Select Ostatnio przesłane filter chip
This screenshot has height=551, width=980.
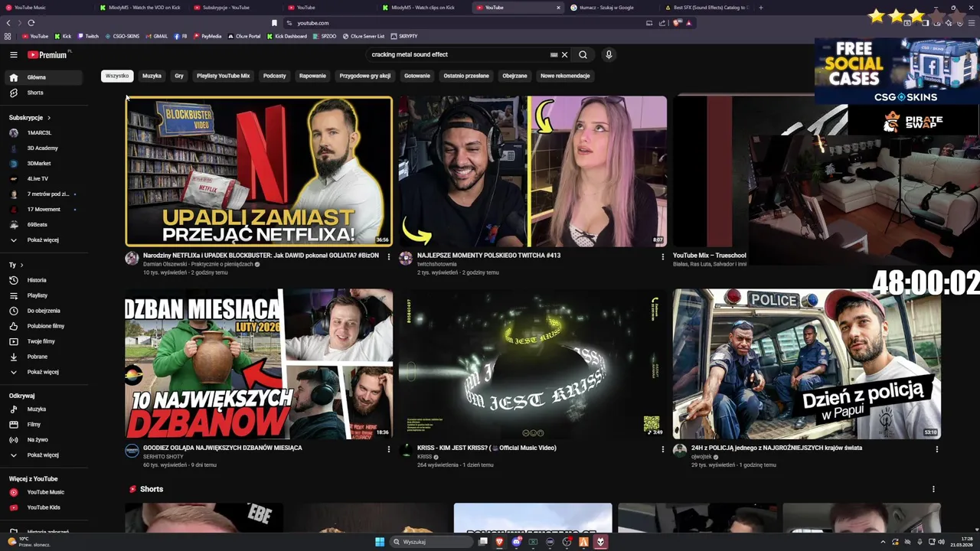(466, 76)
